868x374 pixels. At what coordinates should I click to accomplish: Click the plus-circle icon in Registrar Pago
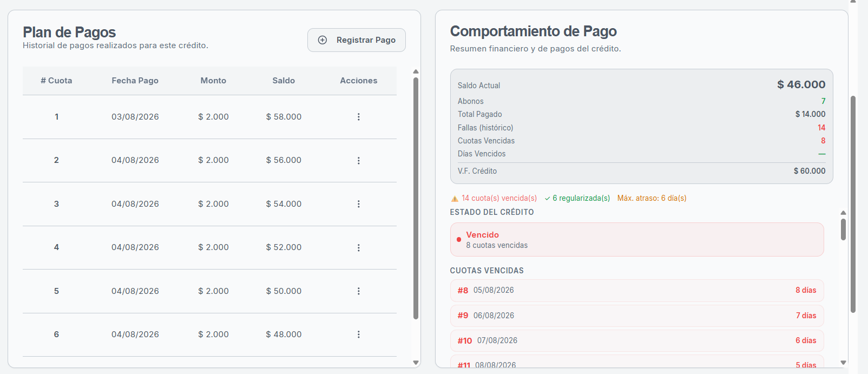[x=323, y=40]
